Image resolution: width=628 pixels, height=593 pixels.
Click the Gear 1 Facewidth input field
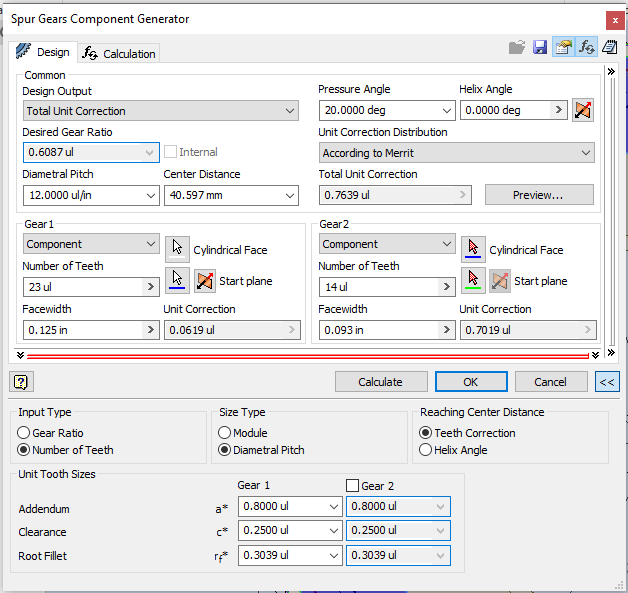coord(82,330)
